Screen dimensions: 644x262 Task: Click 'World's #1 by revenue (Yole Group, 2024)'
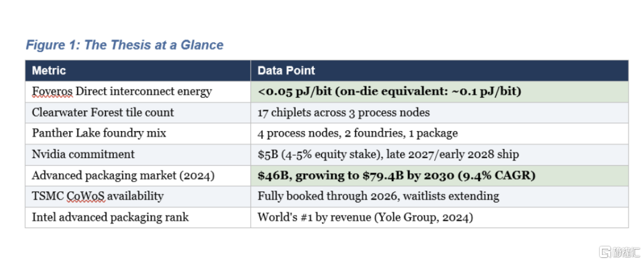tap(365, 217)
